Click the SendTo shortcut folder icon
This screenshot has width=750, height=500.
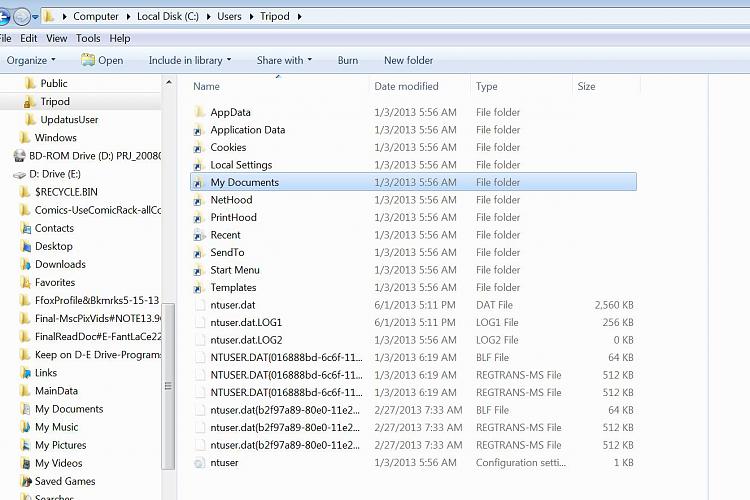(199, 253)
